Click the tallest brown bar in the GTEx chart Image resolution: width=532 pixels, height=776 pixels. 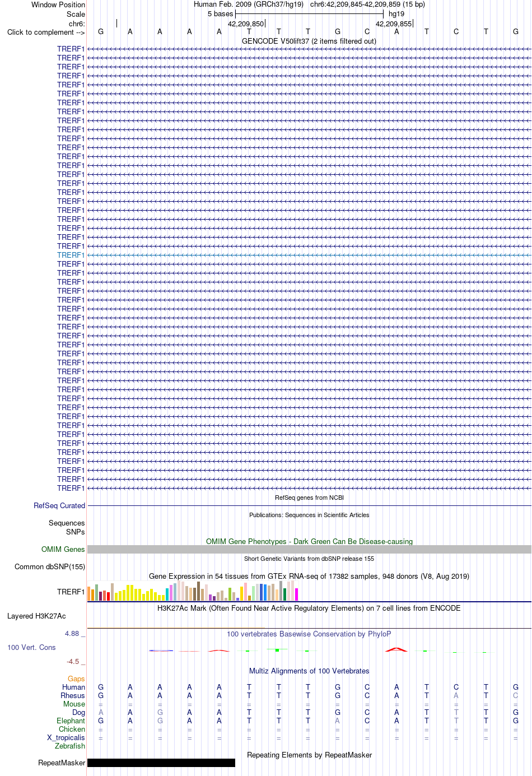pyautogui.click(x=199, y=591)
